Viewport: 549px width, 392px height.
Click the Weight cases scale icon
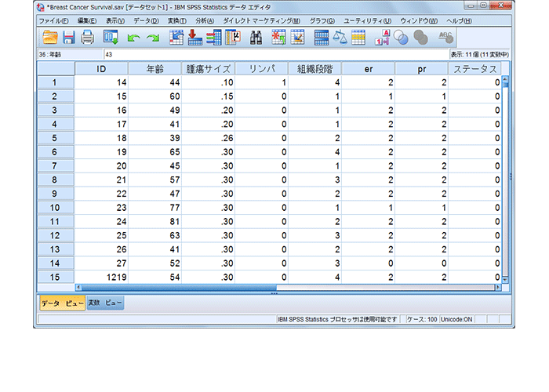340,37
